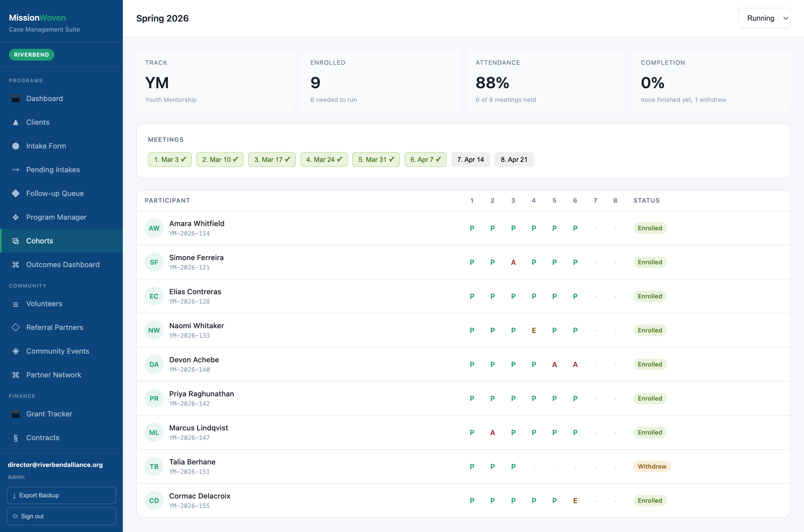Click the Withdrew status badge for Talia Berhane
804x532 pixels.
[652, 466]
